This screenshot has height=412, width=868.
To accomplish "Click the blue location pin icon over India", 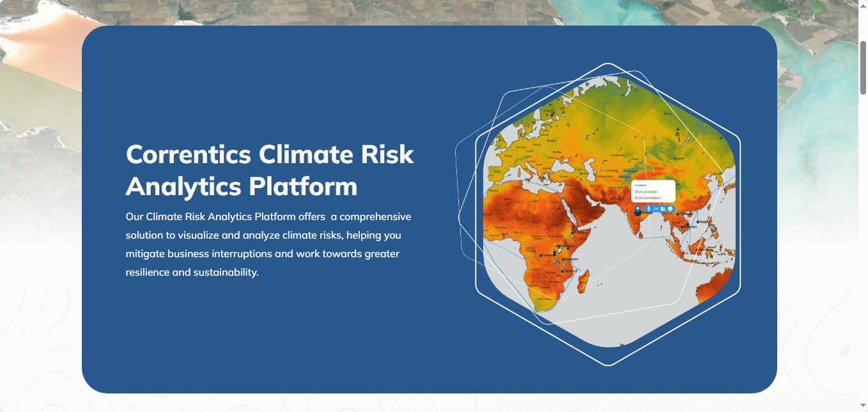I will pos(637,209).
